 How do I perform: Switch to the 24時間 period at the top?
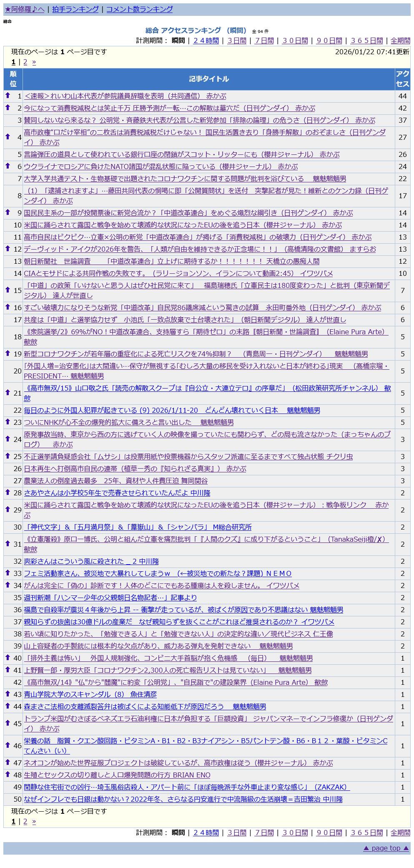pos(206,40)
